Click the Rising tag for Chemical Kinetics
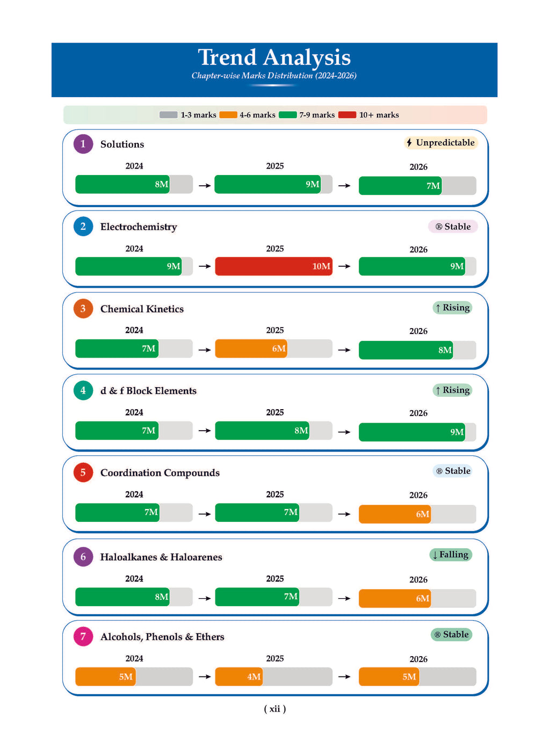 (x=452, y=308)
